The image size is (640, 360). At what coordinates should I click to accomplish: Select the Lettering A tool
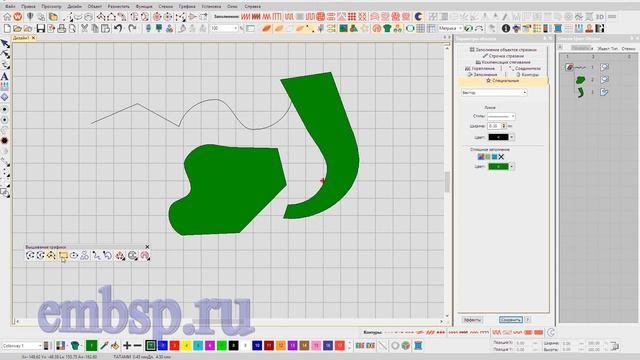pyautogui.click(x=4, y=76)
